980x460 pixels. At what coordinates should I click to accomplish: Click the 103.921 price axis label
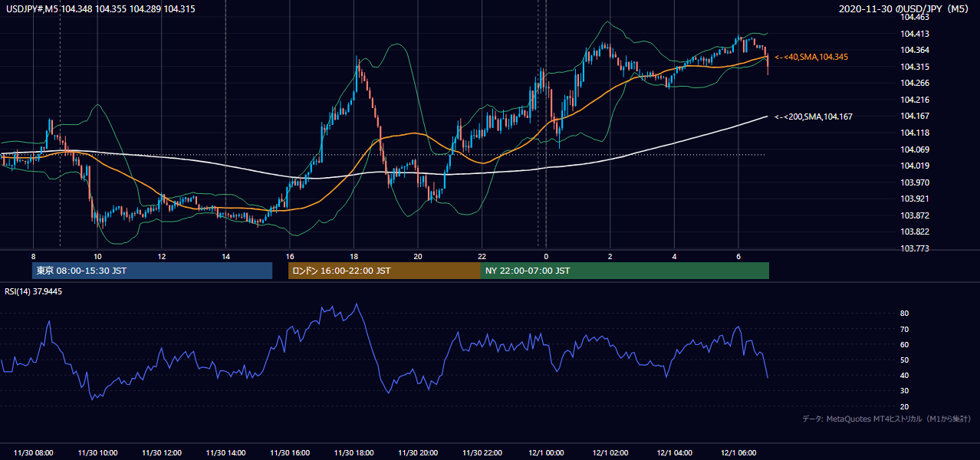[916, 199]
